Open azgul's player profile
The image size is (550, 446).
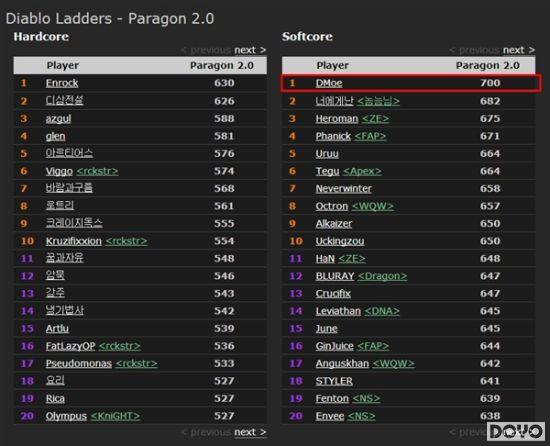tap(58, 119)
